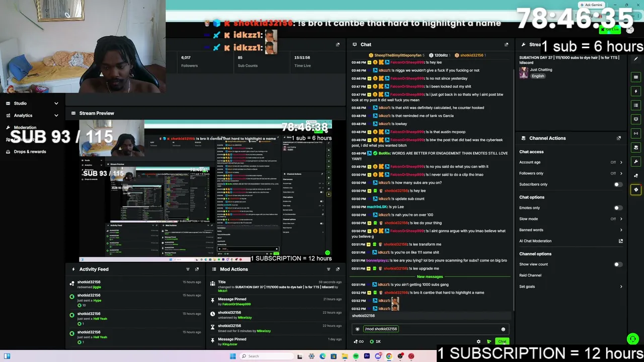Open the emote picker in chat input

(503, 329)
